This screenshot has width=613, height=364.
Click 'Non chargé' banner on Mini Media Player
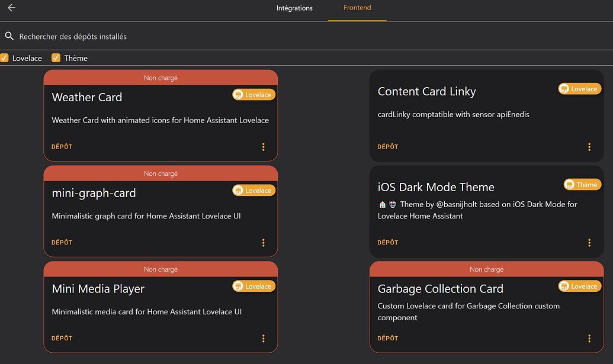click(161, 269)
